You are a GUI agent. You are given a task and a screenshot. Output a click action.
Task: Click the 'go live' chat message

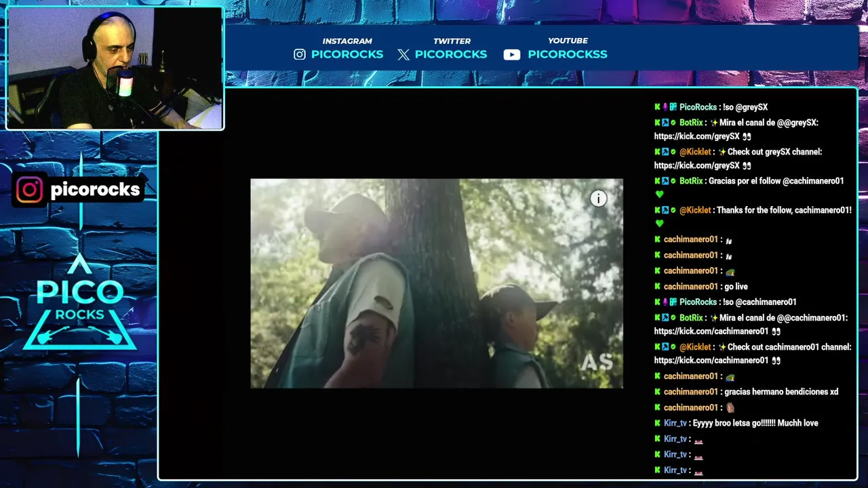coord(736,287)
